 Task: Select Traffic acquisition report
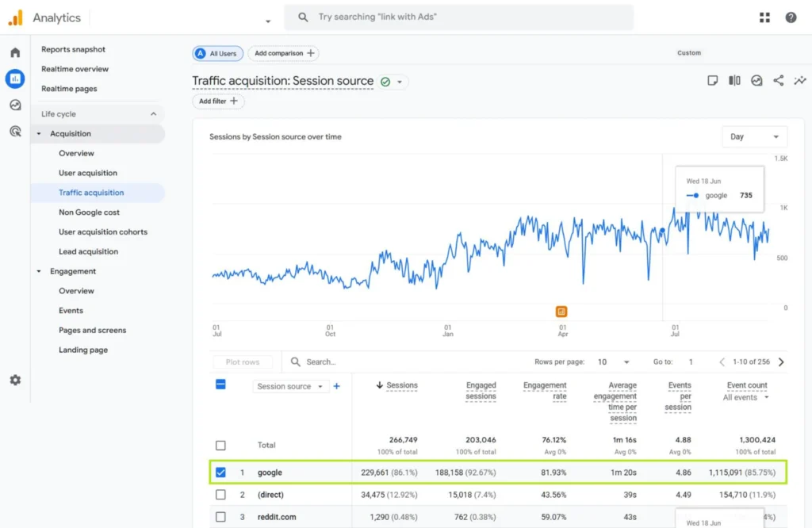[91, 193]
